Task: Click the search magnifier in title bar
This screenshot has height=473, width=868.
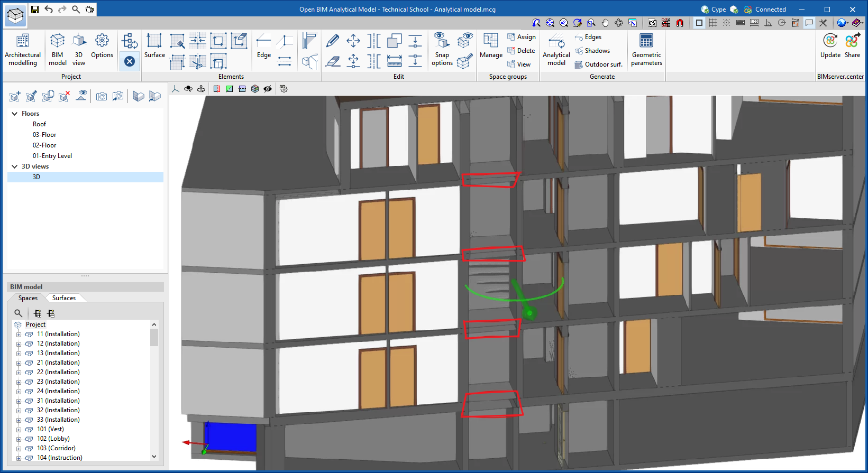Action: 76,10
